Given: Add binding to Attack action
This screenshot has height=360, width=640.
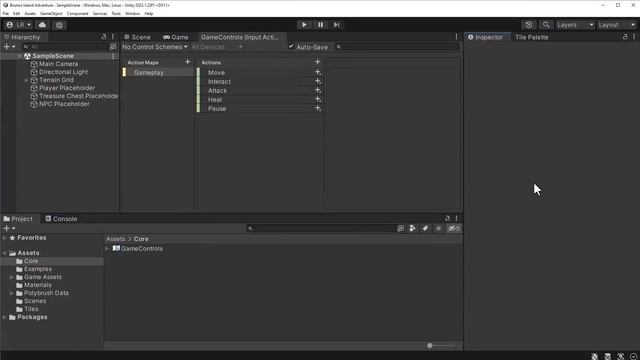Looking at the screenshot, I should click(318, 90).
